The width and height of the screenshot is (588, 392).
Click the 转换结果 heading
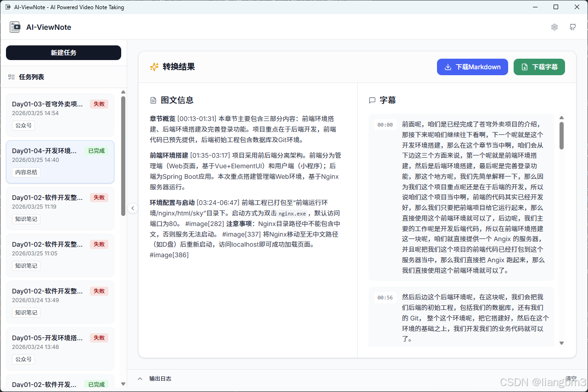179,67
